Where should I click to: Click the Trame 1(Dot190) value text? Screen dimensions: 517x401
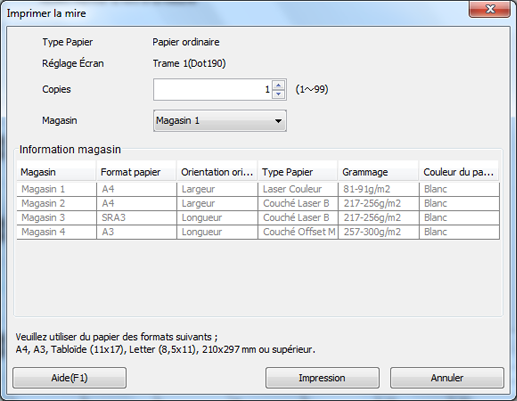[189, 63]
